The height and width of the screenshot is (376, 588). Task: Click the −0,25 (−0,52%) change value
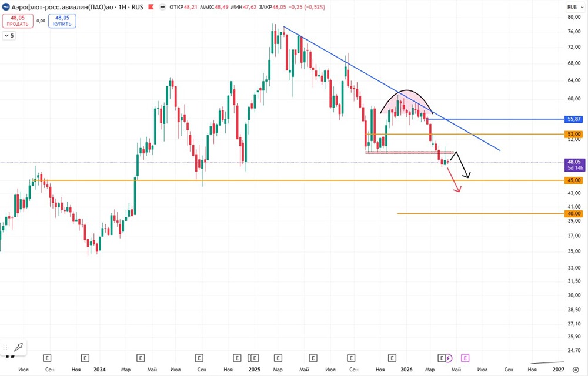308,7
